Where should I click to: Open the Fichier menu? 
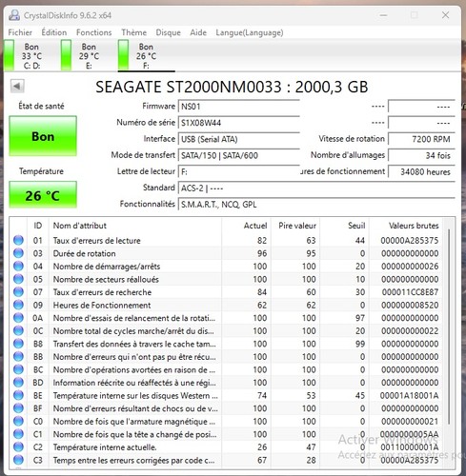[20, 32]
